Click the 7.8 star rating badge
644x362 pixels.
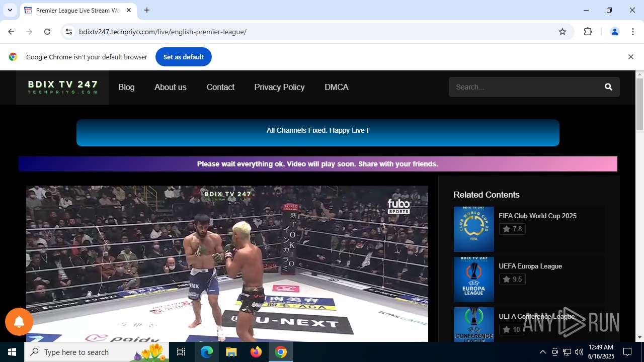[512, 229]
